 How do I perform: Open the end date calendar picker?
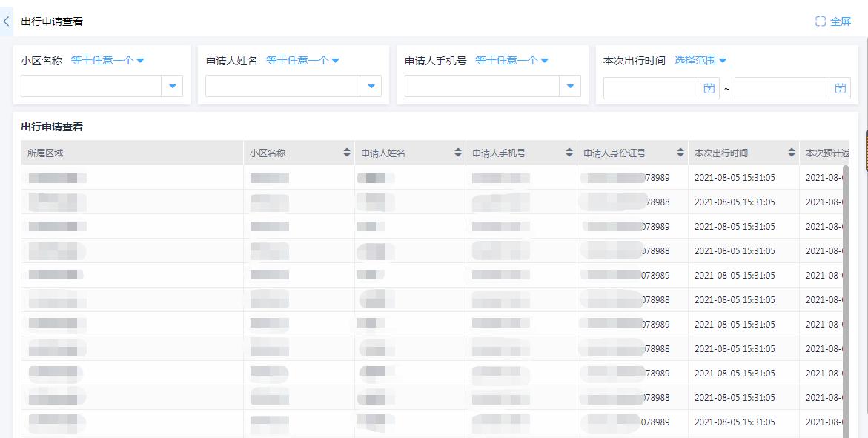point(840,87)
